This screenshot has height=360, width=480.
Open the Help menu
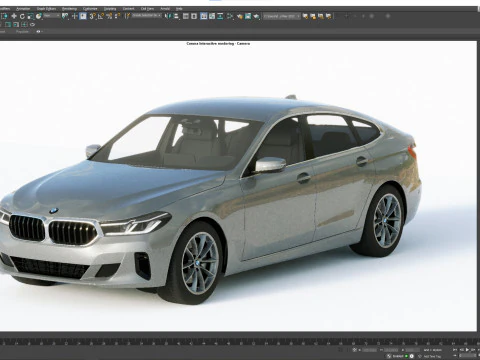pos(179,8)
